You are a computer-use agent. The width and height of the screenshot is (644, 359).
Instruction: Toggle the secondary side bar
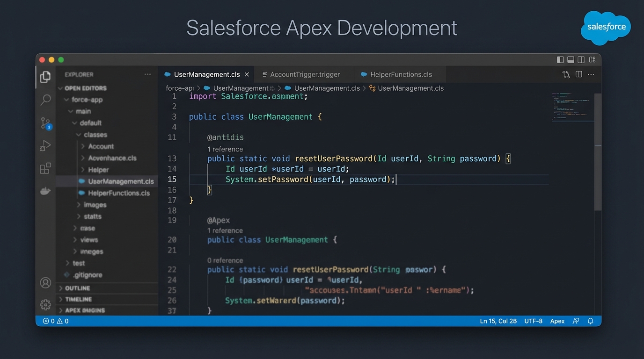click(581, 60)
